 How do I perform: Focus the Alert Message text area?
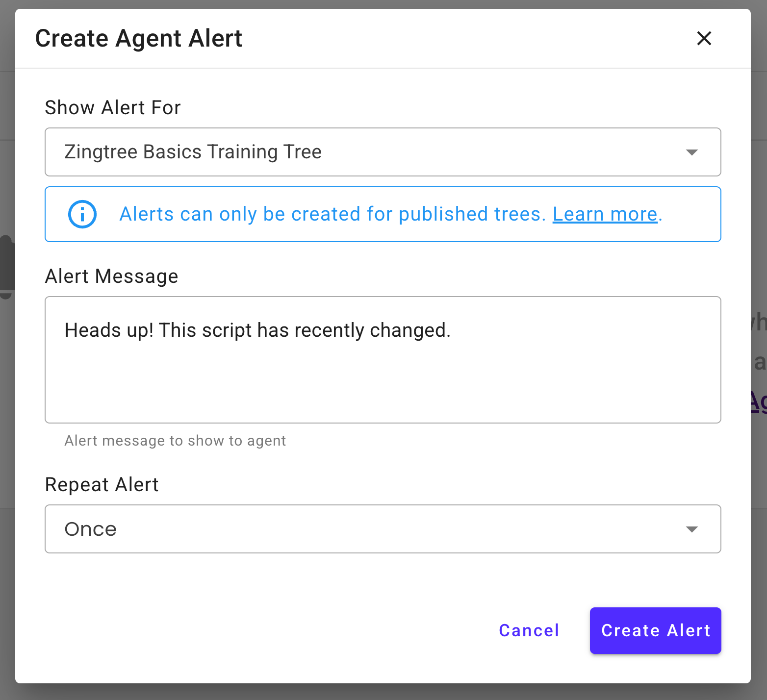pyautogui.click(x=383, y=360)
